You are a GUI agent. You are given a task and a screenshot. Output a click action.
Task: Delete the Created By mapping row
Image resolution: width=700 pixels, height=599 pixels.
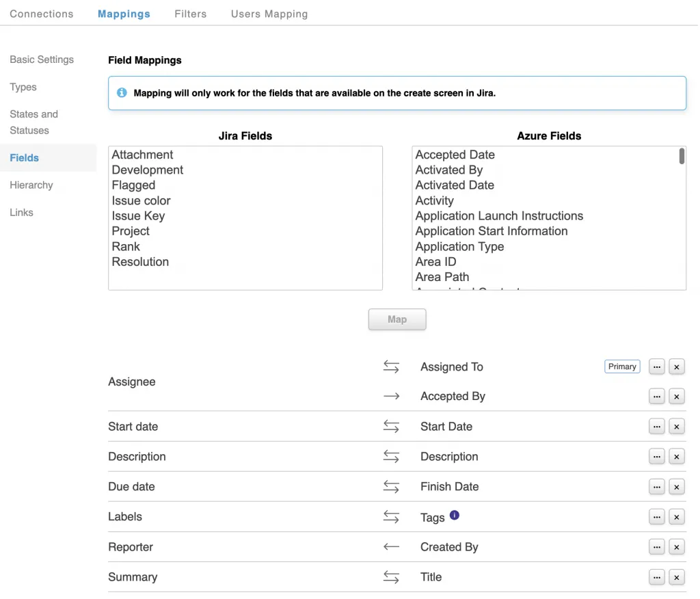pos(676,547)
